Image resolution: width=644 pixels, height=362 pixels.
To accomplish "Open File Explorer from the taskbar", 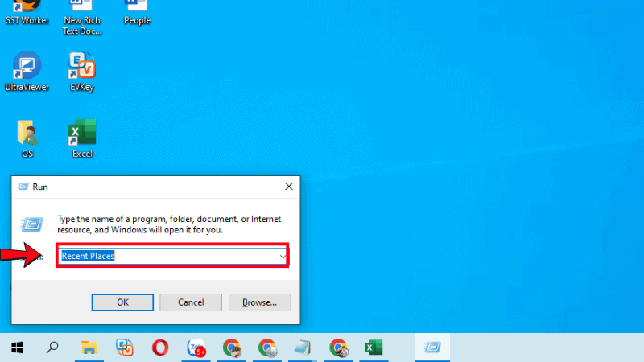I will (89, 348).
